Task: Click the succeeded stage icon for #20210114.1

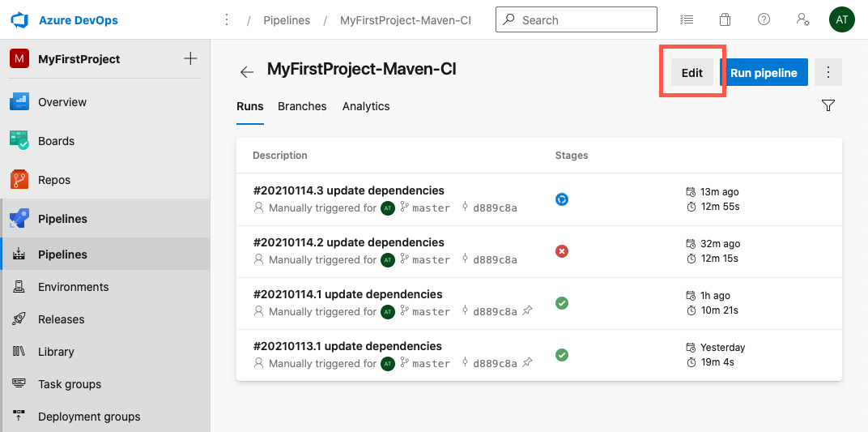Action: [x=562, y=303]
